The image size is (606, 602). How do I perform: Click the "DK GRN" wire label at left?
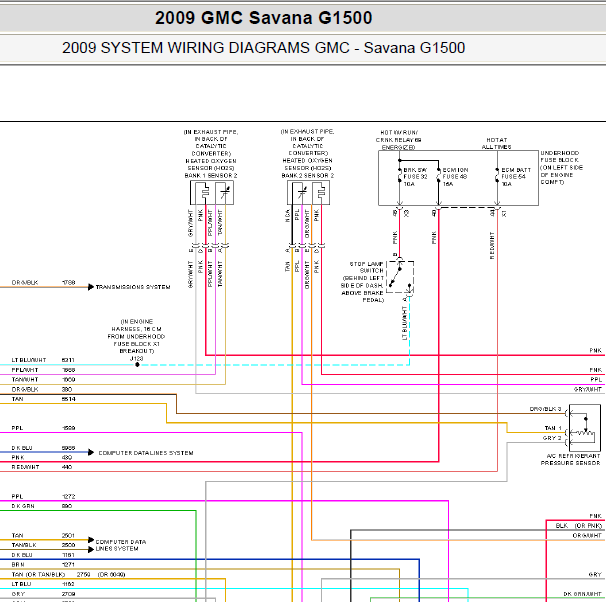[x=23, y=506]
